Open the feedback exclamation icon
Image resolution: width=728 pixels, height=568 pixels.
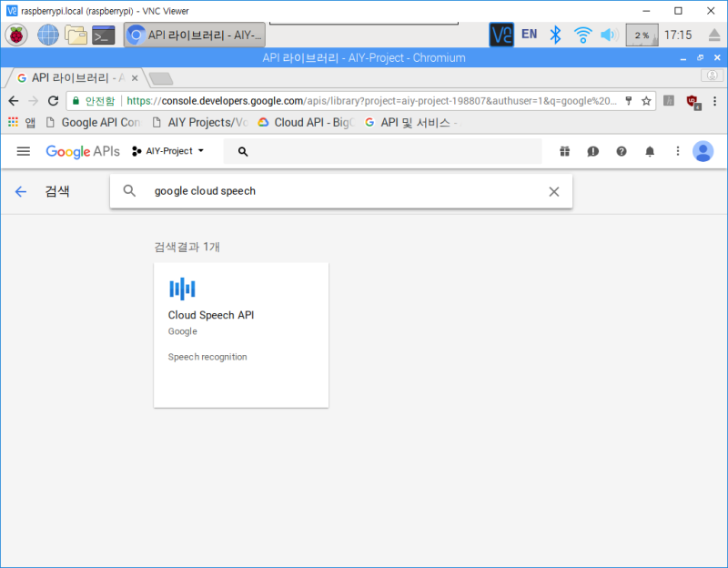coord(593,151)
